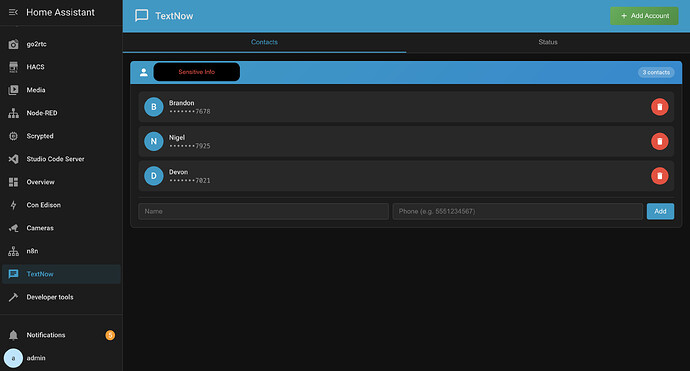Click the Devon contact name
Viewport: 690px width, 371px height.
[x=178, y=172]
